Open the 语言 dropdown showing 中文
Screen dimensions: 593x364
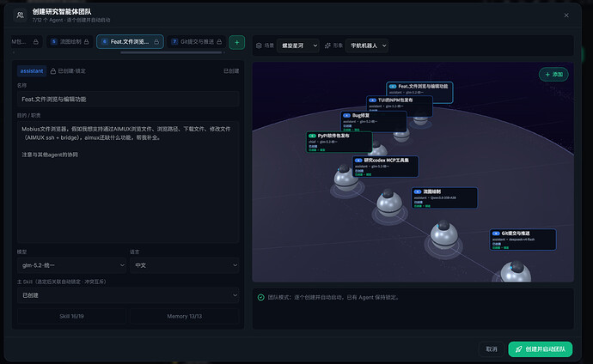pos(185,265)
